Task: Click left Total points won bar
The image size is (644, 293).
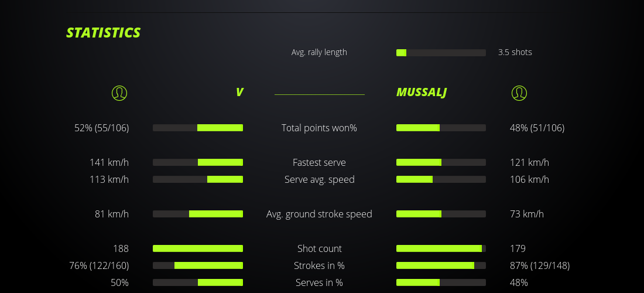Action: point(198,128)
